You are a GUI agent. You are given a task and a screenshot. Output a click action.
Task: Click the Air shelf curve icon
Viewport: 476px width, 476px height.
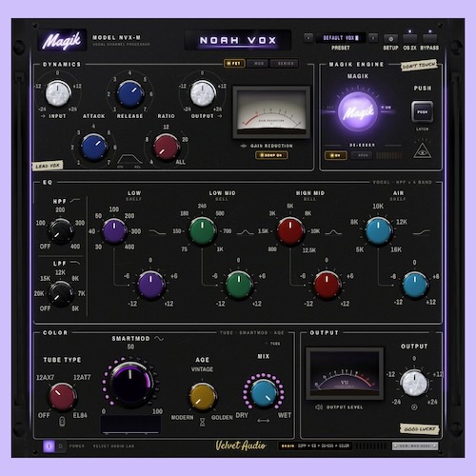422,232
